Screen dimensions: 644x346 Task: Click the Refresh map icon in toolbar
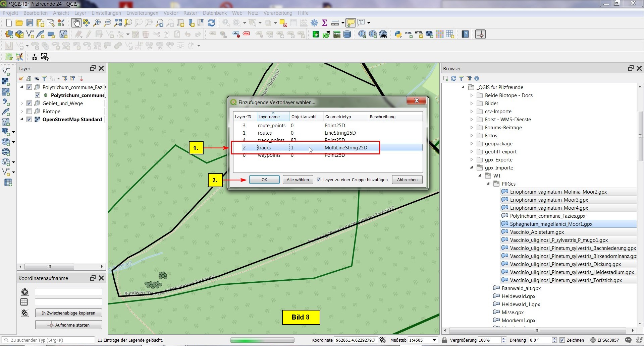pyautogui.click(x=211, y=23)
